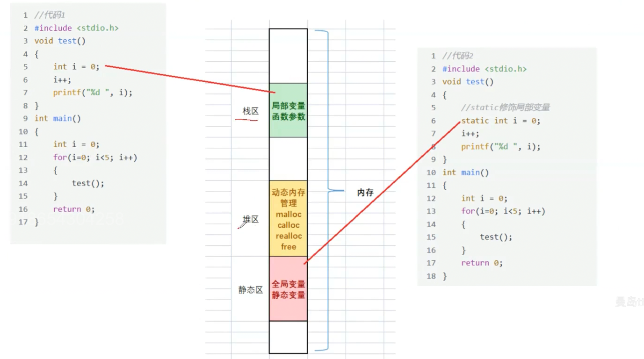The image size is (644, 359).
Task: Click the //代码1 comment line
Action: pyautogui.click(x=50, y=15)
